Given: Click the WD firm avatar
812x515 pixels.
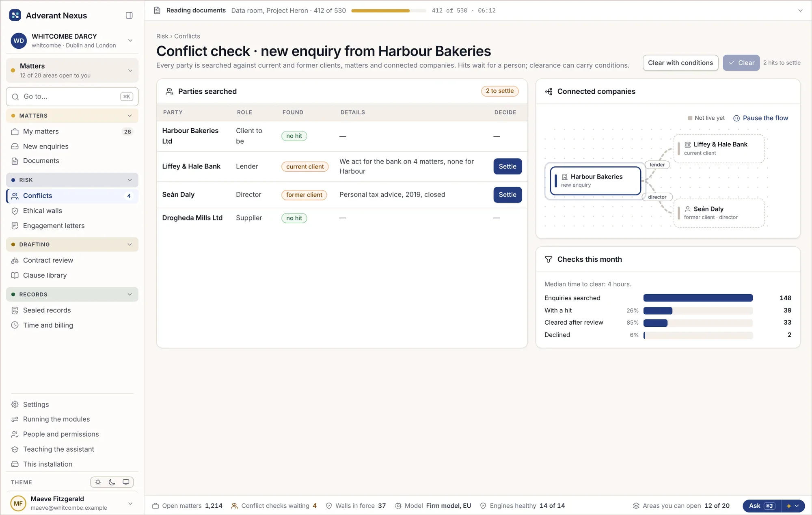Looking at the screenshot, I should [x=19, y=41].
